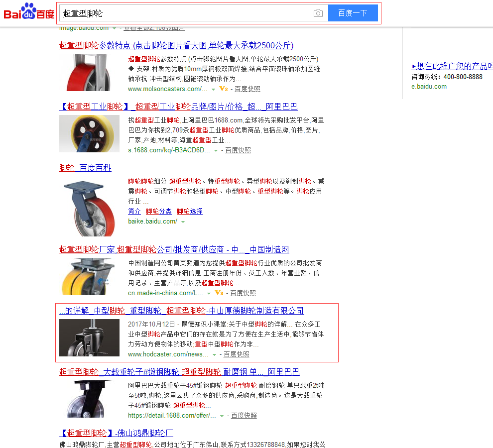Open the 【超重型脚轮】-佛山鸿鼎脚轮厂 result
Viewport: 493px width, 448px height.
click(x=116, y=433)
